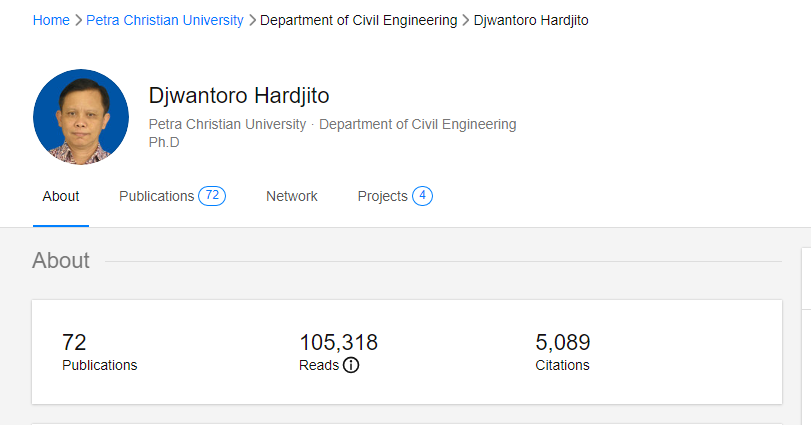This screenshot has width=811, height=425.
Task: Click Djwantoro Hardjito in the breadcrumb trail
Action: [x=531, y=20]
